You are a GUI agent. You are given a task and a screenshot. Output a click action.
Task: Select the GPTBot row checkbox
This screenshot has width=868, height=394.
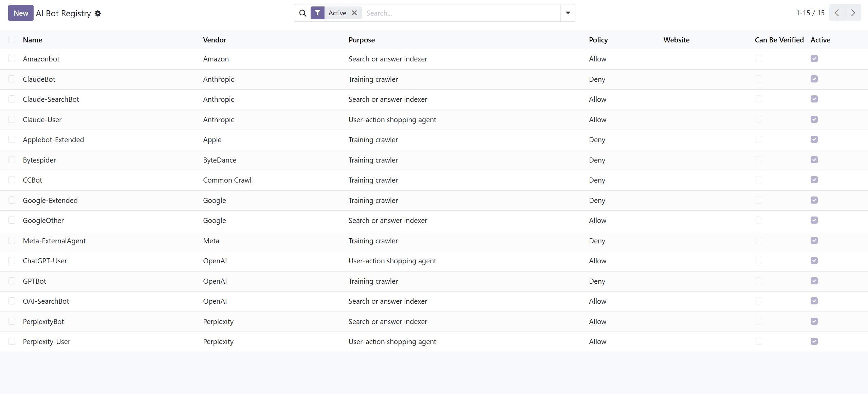[12, 281]
